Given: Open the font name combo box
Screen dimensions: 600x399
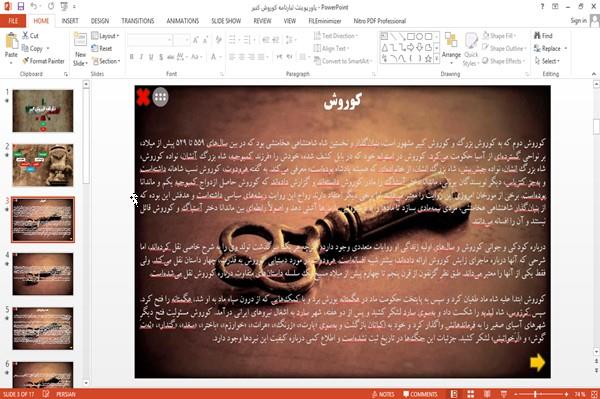Looking at the screenshot, I should (150, 39).
